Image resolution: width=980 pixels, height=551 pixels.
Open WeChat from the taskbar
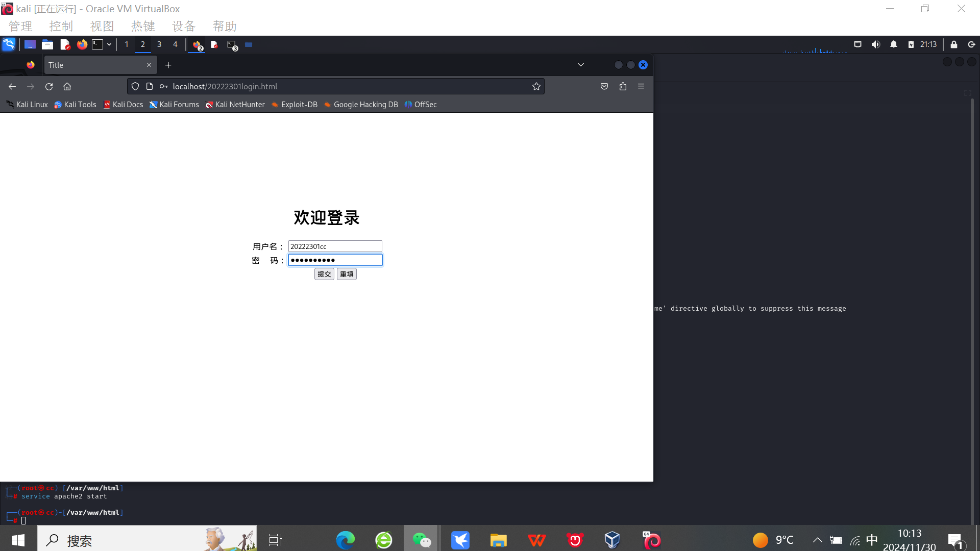[x=422, y=540]
